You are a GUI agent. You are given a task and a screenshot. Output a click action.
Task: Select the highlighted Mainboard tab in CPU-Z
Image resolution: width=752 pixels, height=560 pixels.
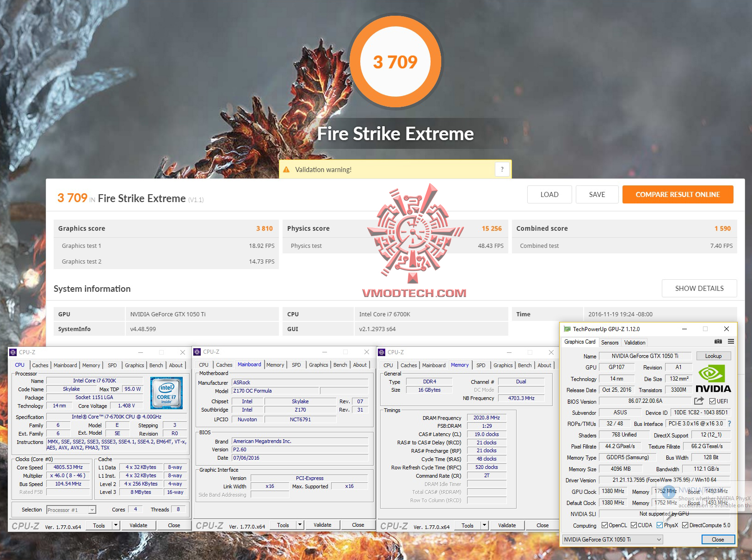(249, 364)
